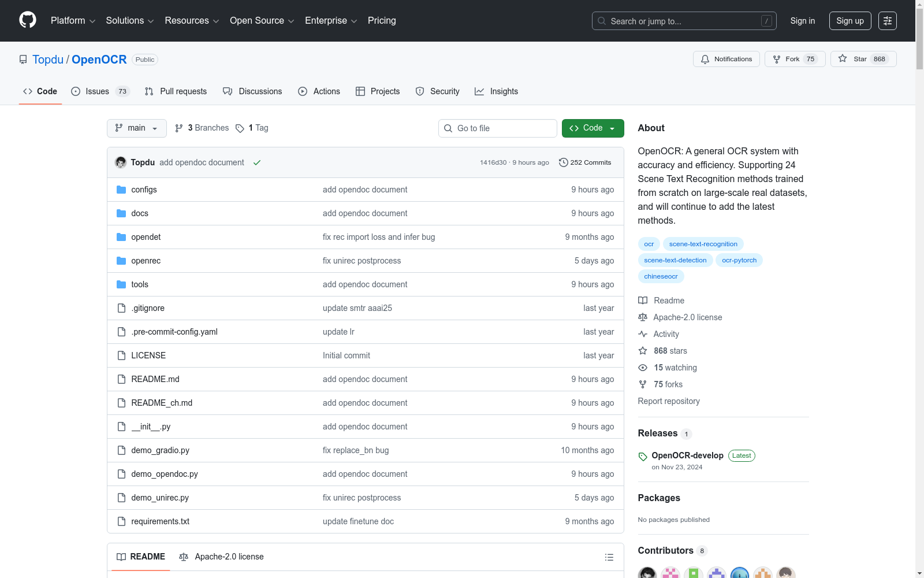Click the chineseocr topic tag
This screenshot has width=924, height=578.
pos(661,276)
